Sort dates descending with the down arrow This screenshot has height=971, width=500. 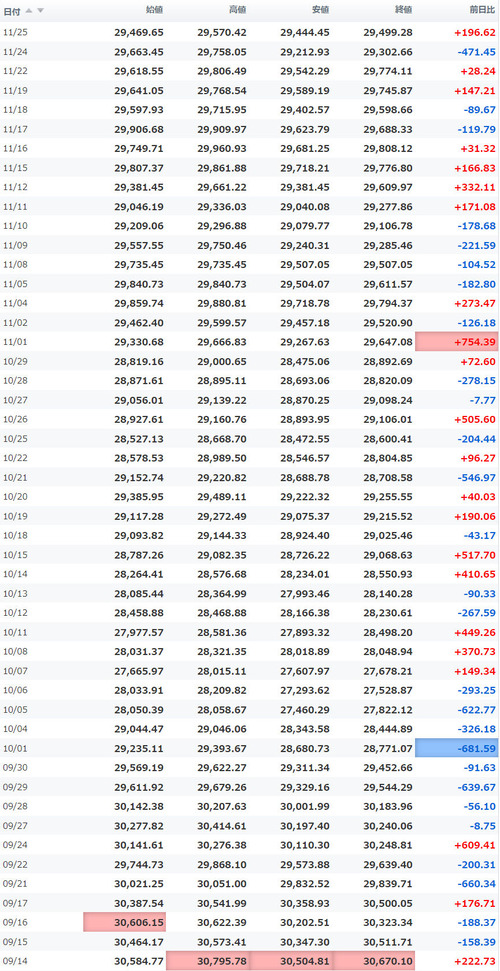tap(40, 11)
